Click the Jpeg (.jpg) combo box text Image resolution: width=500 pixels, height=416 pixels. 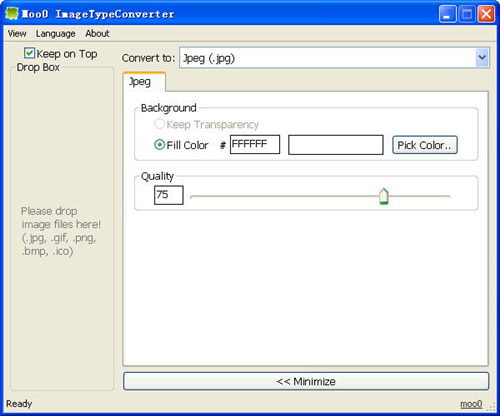coord(209,58)
